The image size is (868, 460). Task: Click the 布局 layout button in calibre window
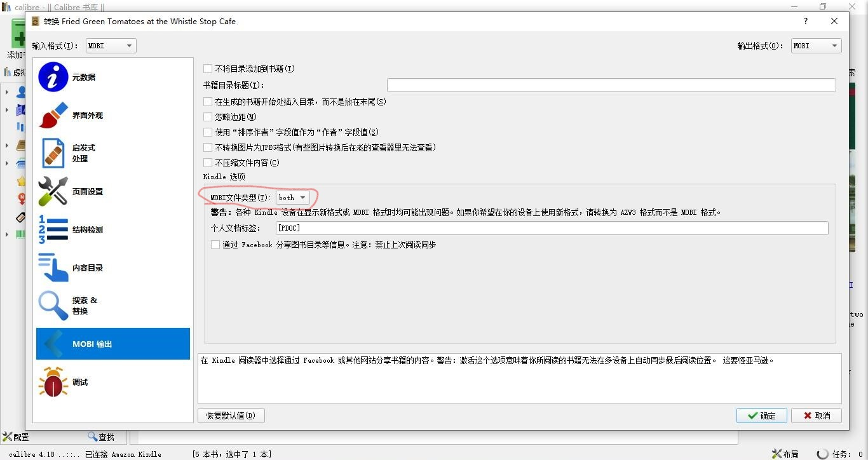coord(785,454)
